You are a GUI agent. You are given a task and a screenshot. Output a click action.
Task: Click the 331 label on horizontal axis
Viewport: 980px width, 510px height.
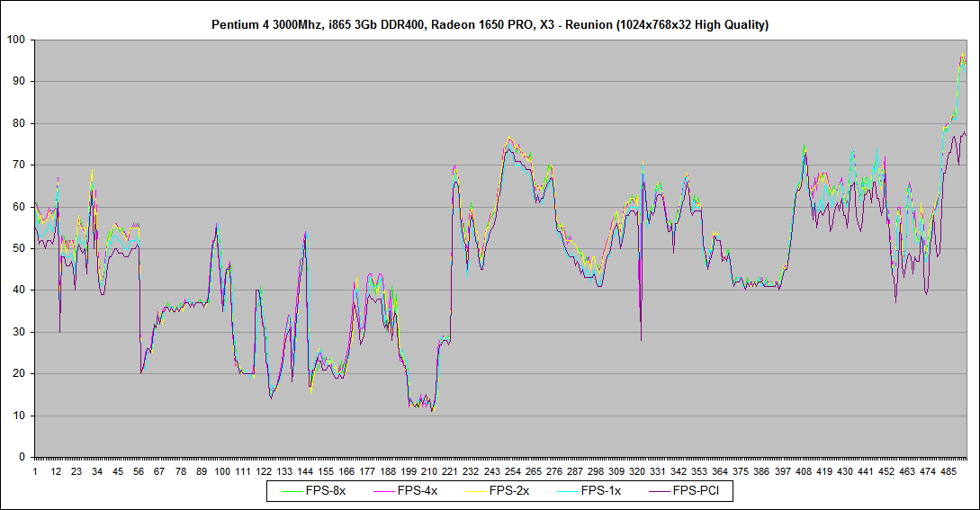658,472
